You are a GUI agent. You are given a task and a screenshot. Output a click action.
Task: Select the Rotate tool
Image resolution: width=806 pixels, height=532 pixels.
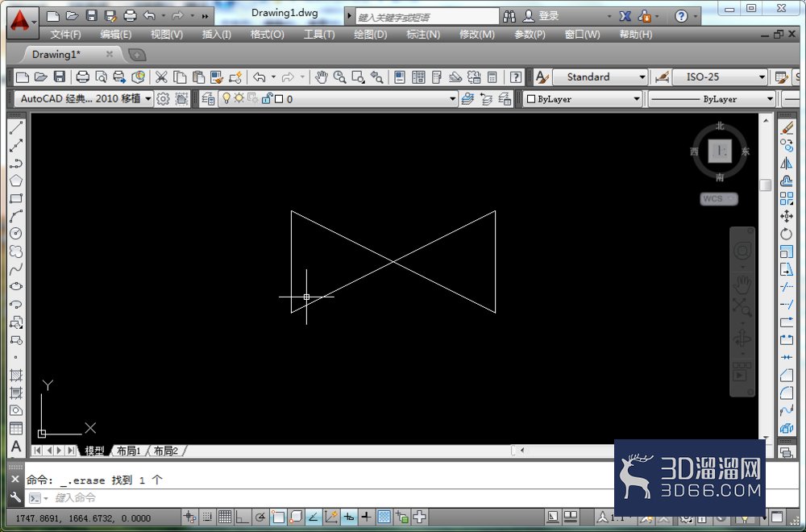[787, 234]
